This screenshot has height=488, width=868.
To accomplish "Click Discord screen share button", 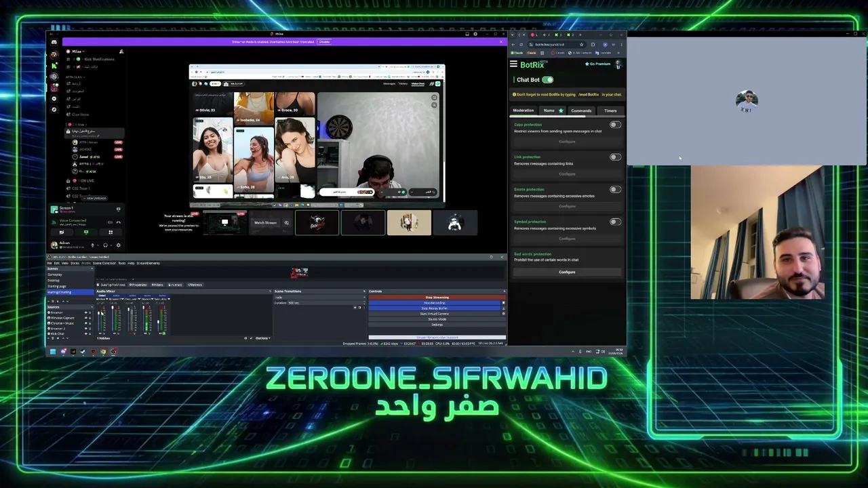I will coord(86,232).
